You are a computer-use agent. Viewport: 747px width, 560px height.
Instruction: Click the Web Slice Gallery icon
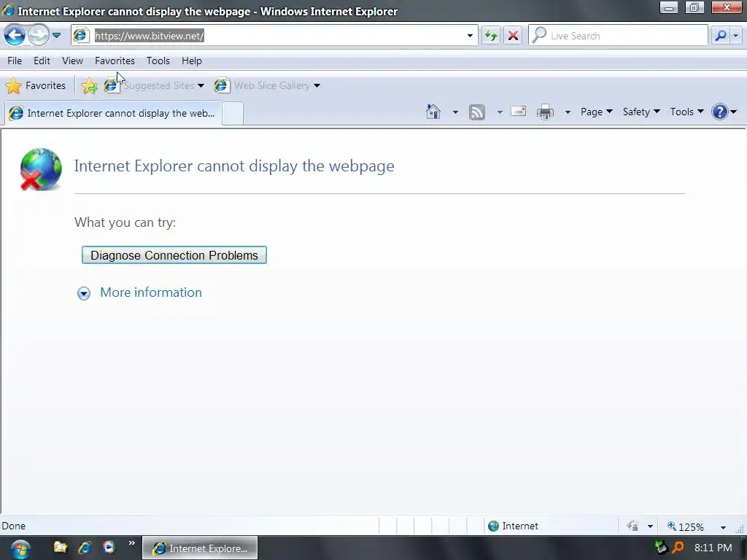[221, 86]
